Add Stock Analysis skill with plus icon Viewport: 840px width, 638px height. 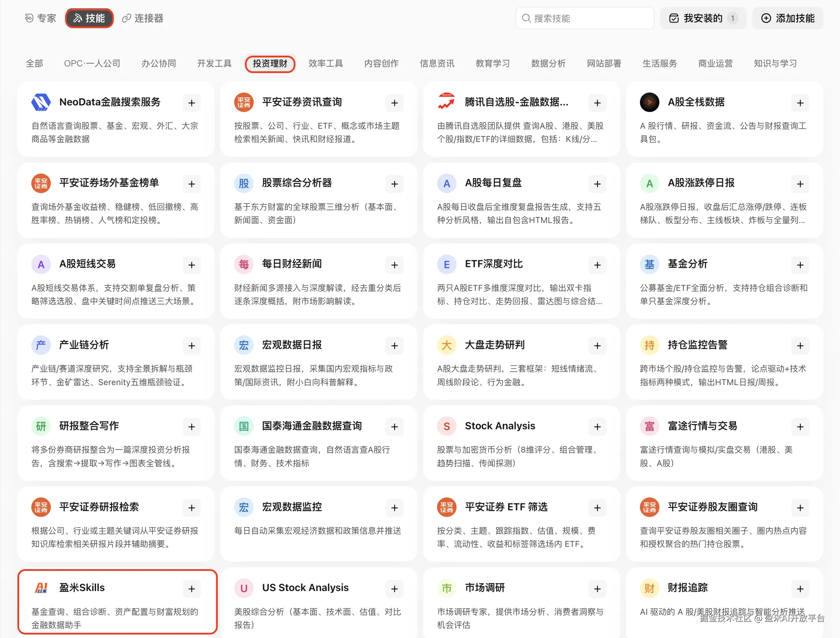pos(597,427)
